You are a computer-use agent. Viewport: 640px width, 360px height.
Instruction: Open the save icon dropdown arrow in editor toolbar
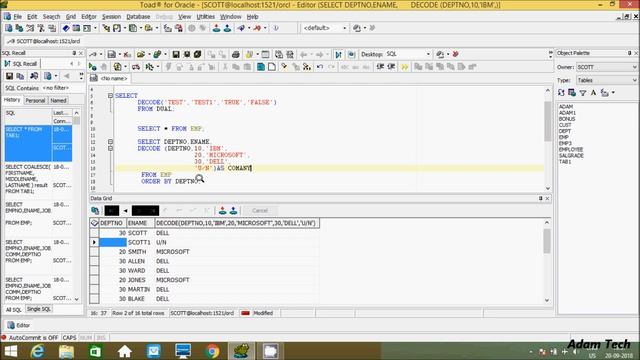(119, 54)
